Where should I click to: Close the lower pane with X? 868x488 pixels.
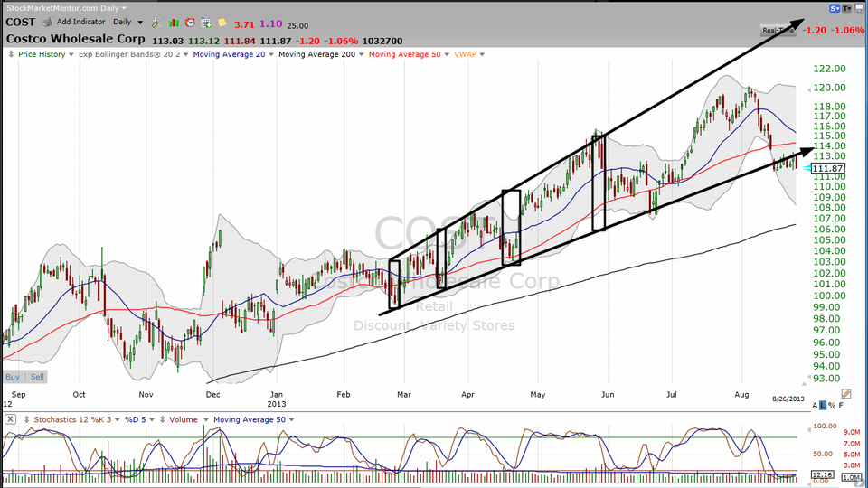[x=10, y=419]
